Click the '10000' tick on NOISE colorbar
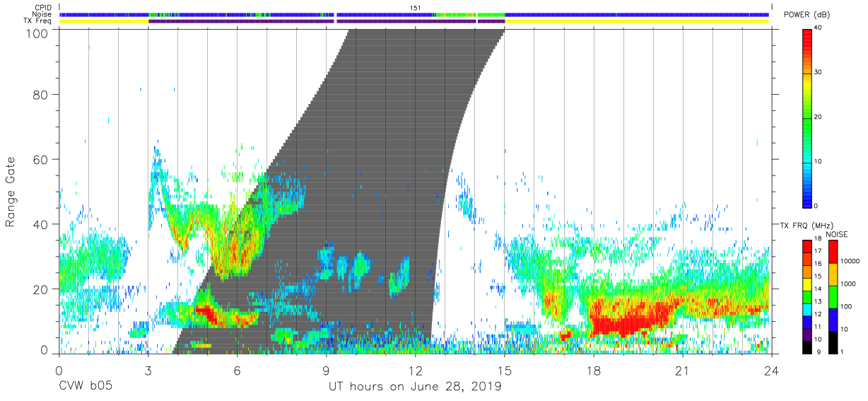Image resolution: width=868 pixels, height=401 pixels. click(x=849, y=262)
